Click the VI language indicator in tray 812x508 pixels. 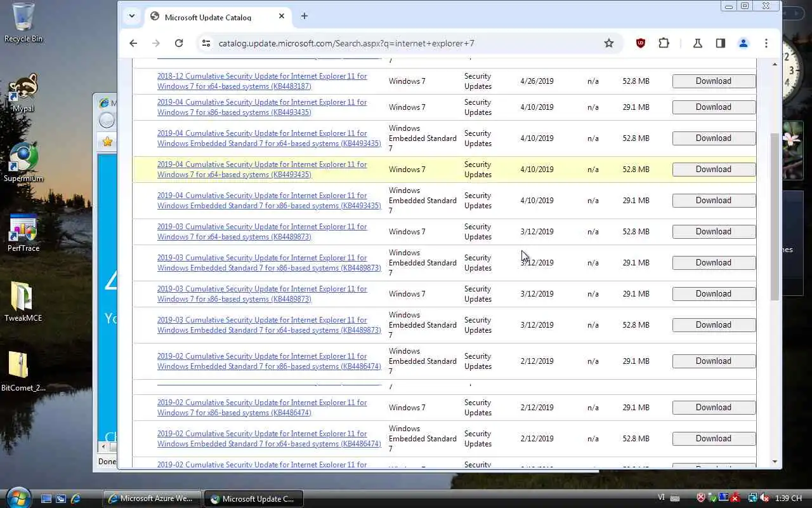click(662, 498)
